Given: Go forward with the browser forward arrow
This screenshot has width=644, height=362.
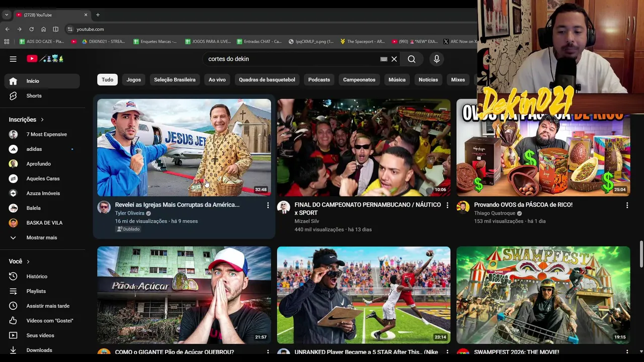Looking at the screenshot, I should pos(19,29).
